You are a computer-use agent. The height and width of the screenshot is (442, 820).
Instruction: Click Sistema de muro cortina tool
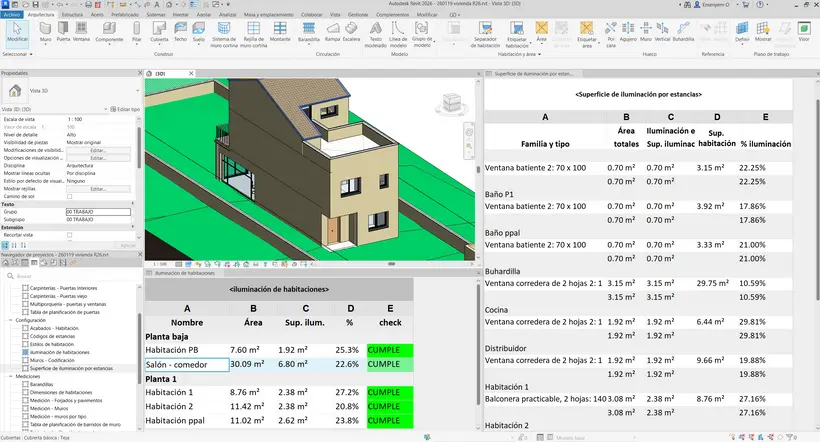(224, 35)
